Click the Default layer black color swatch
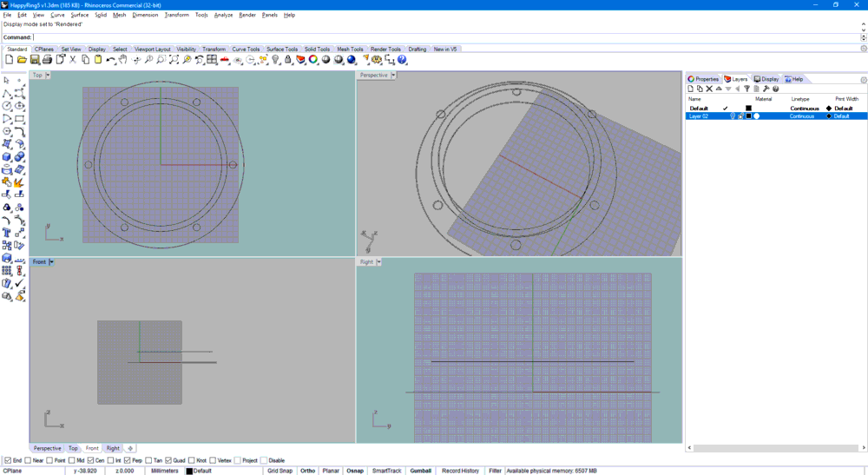 (x=748, y=109)
